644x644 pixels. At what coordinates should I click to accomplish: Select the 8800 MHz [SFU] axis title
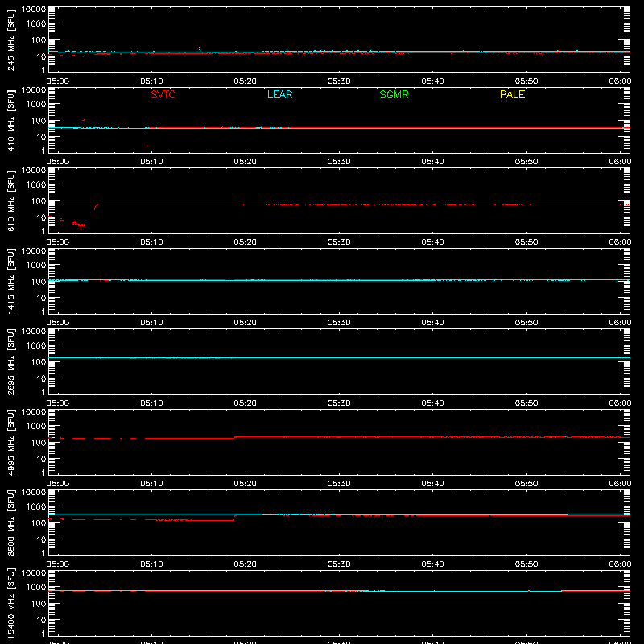click(x=11, y=522)
